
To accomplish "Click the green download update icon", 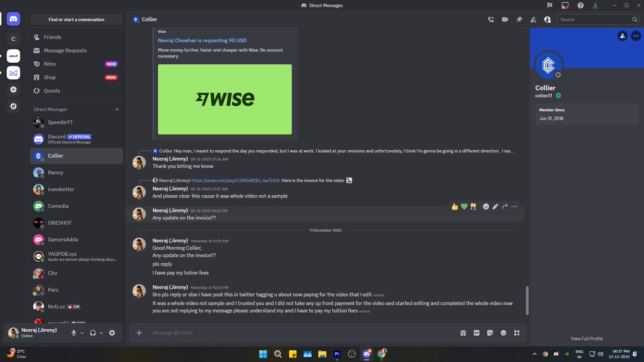I will tap(595, 5).
